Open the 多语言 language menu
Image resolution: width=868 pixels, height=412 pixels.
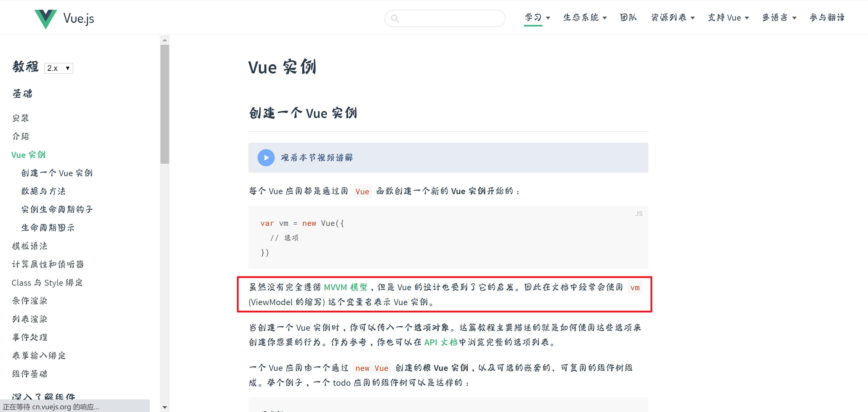(x=779, y=18)
